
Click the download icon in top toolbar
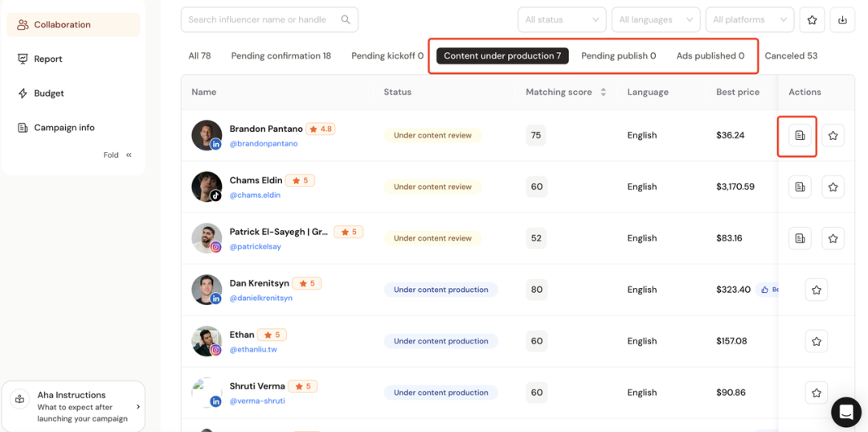842,20
